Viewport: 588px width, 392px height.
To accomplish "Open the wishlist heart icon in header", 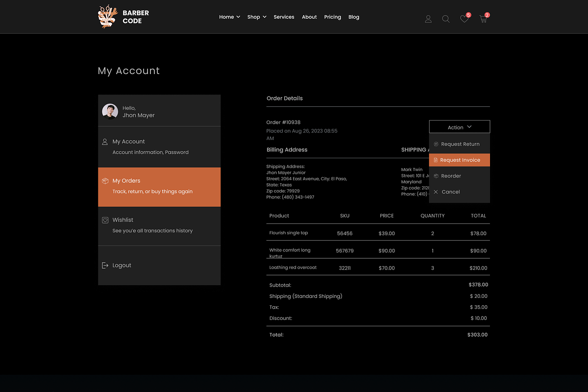I will coord(464,19).
